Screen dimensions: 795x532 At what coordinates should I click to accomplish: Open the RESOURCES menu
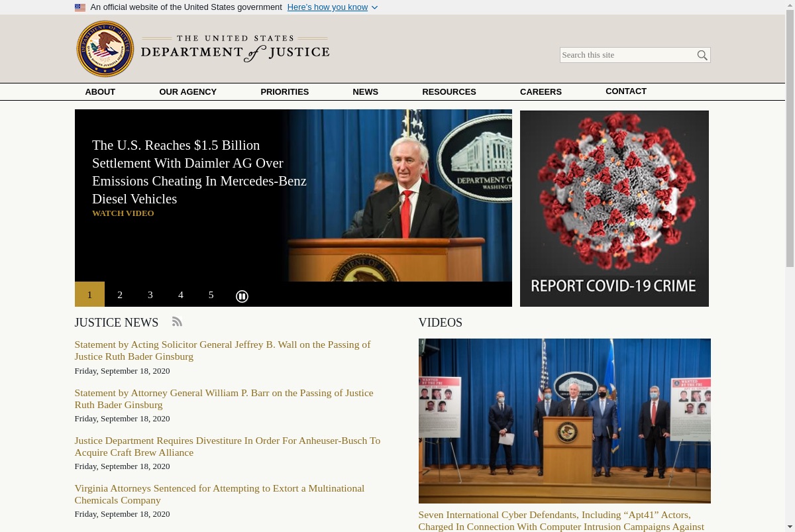click(x=449, y=92)
